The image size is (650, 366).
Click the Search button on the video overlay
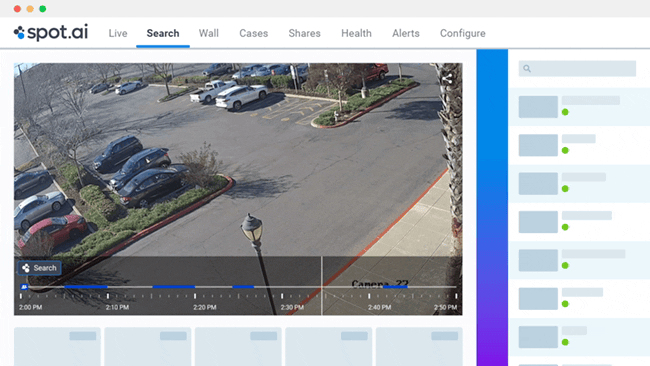pyautogui.click(x=39, y=268)
